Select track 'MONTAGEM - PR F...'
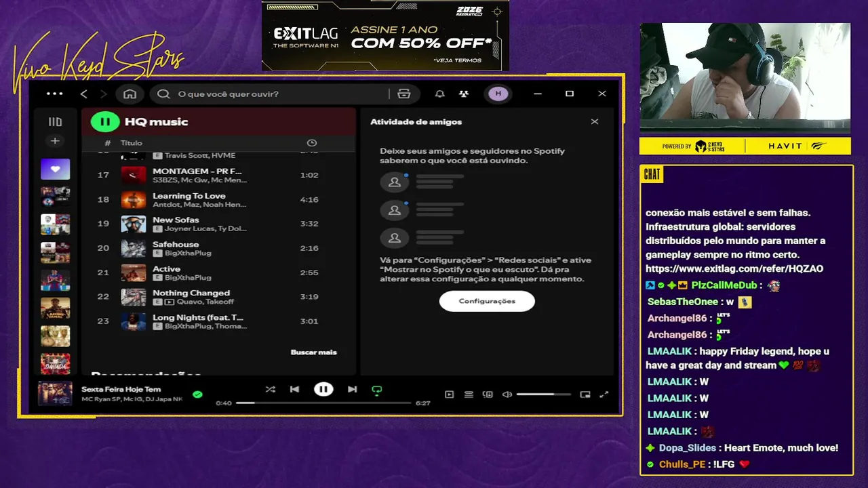Image resolution: width=868 pixels, height=488 pixels. pos(219,175)
